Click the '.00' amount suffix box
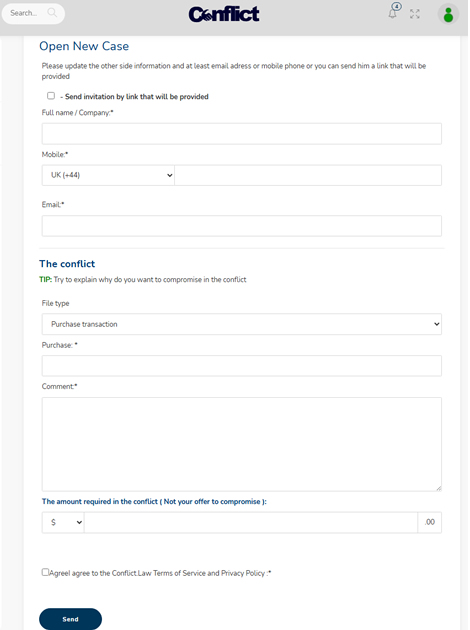 point(429,522)
